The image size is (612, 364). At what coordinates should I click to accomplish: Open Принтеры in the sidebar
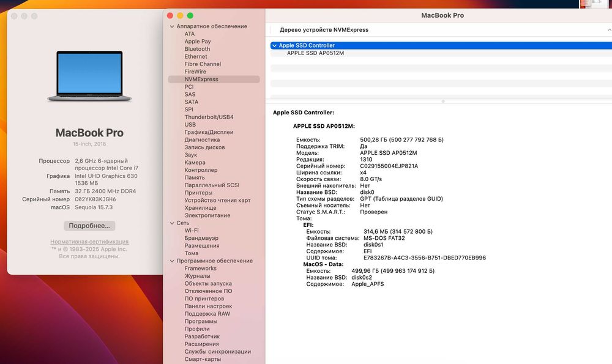coord(198,193)
